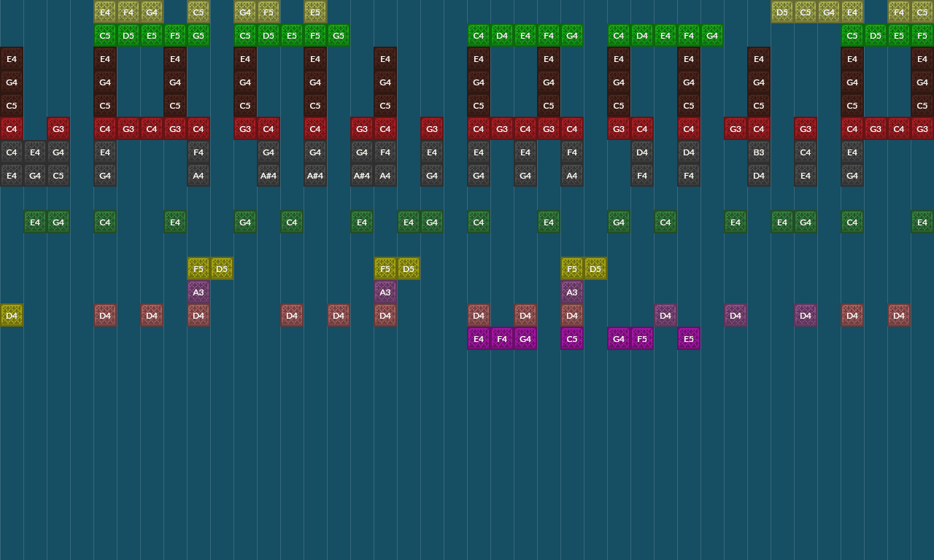
Task: Select the yellow D4 note at the far left
Action: point(11,315)
